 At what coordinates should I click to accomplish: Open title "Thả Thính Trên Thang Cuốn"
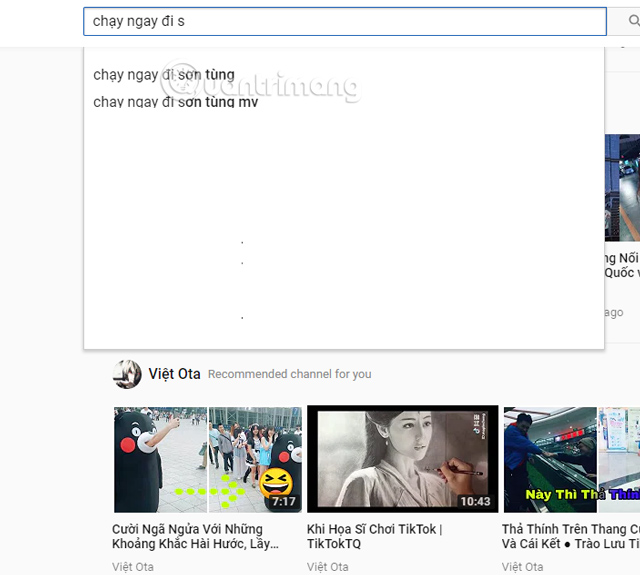coord(571,536)
